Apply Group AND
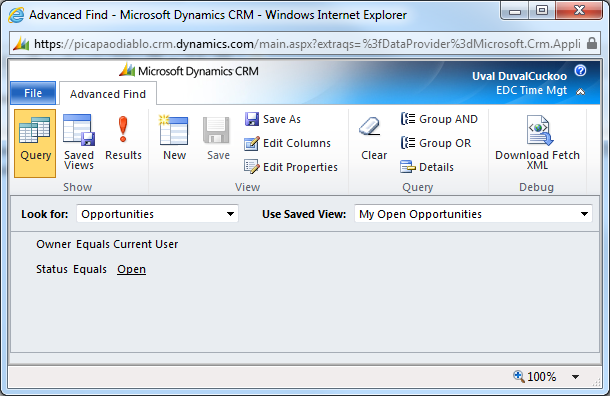The height and width of the screenshot is (396, 610). pyautogui.click(x=439, y=119)
